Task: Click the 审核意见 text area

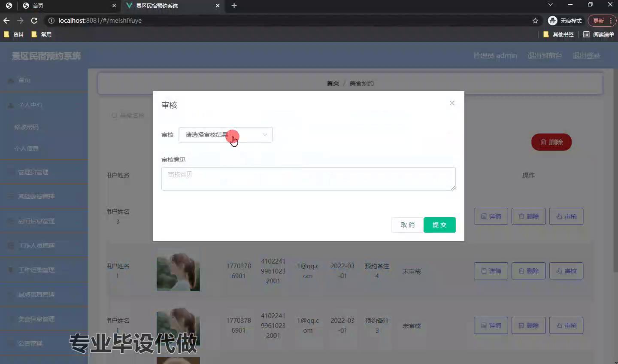Action: tap(308, 179)
